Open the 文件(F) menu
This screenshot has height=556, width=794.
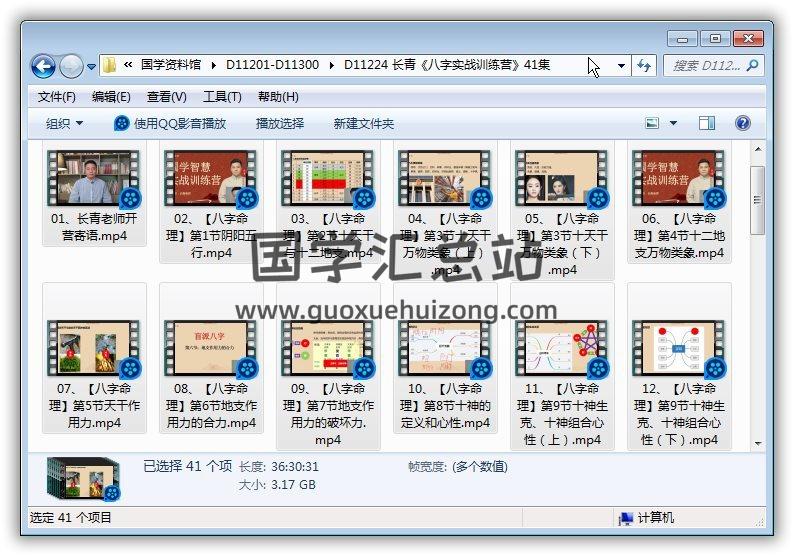[57, 97]
